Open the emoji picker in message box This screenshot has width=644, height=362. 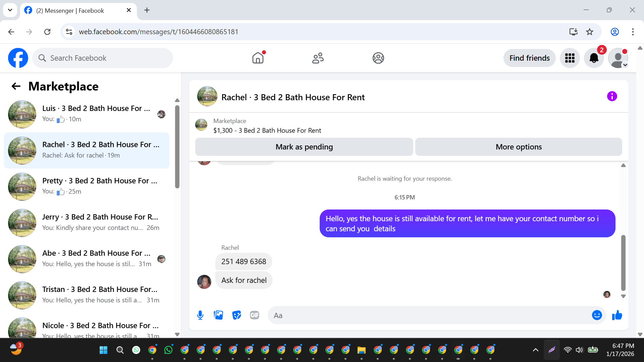tap(597, 315)
